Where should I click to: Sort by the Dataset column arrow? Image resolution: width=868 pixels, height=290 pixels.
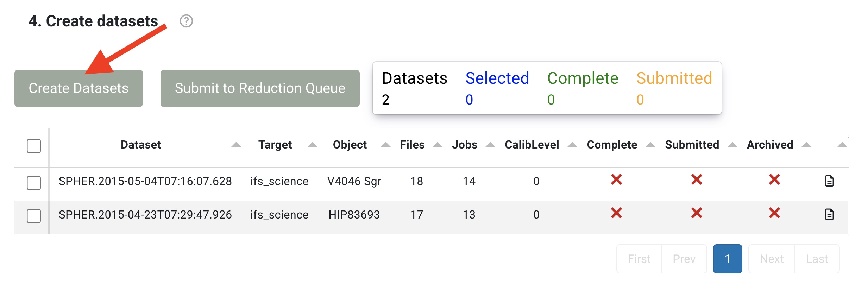click(x=236, y=145)
